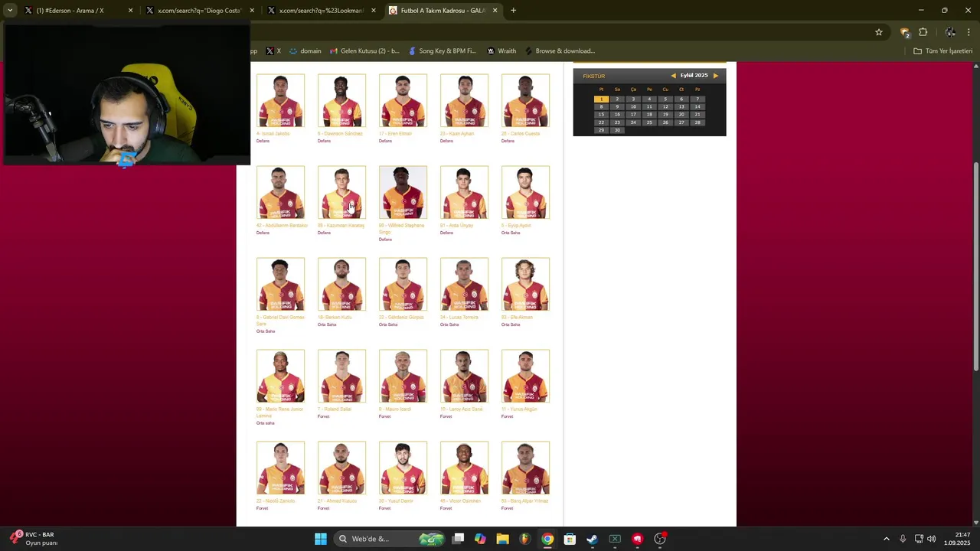
Task: Click the shield extension icon with badge
Action: tap(905, 32)
